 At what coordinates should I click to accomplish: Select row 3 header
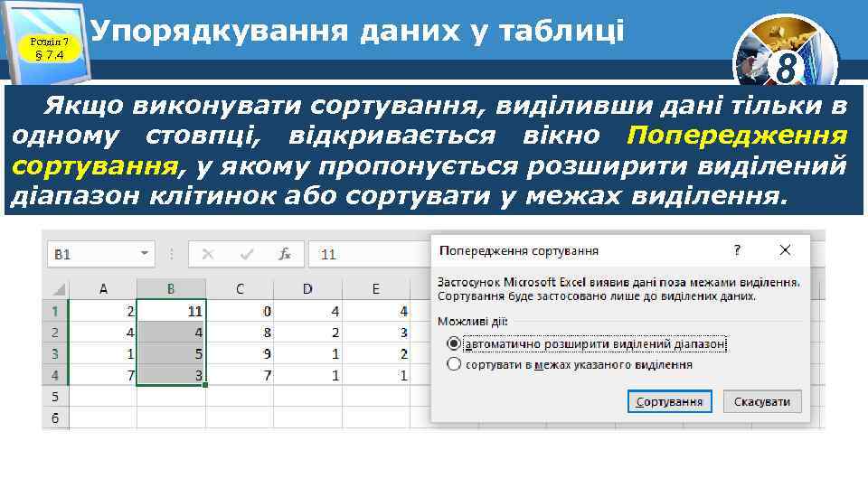(x=55, y=354)
